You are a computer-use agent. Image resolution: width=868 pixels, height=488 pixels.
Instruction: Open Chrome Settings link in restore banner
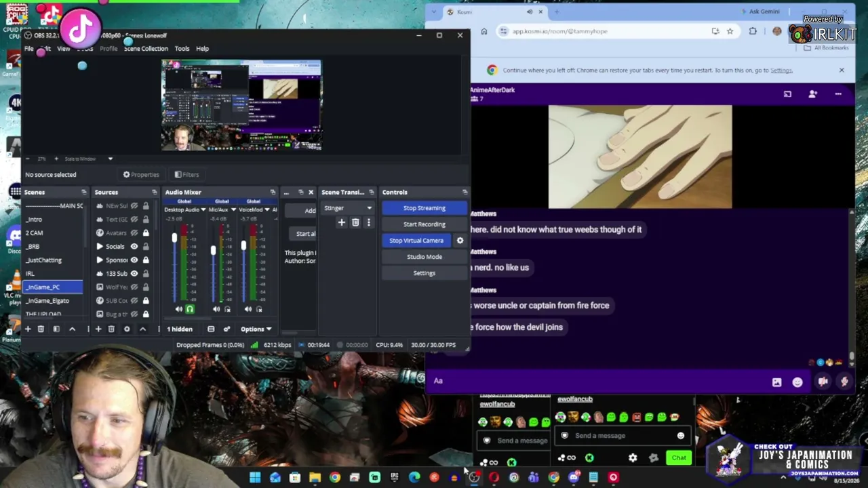(781, 70)
